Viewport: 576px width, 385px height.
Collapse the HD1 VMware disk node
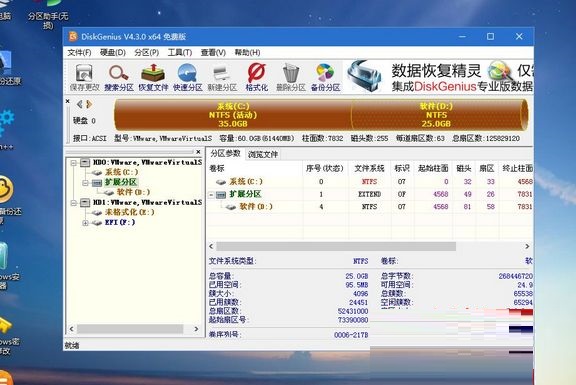coord(74,203)
